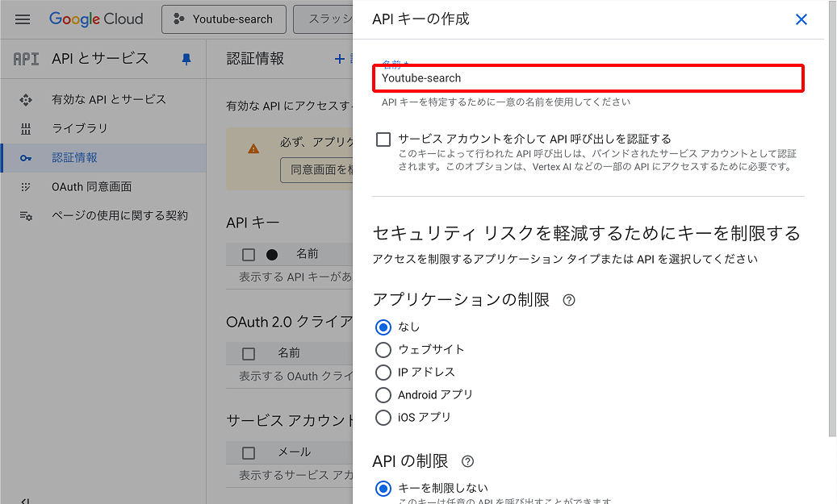Click the 同意画面 configure button in warning
Viewport: 837px width, 504px height.
pyautogui.click(x=317, y=170)
